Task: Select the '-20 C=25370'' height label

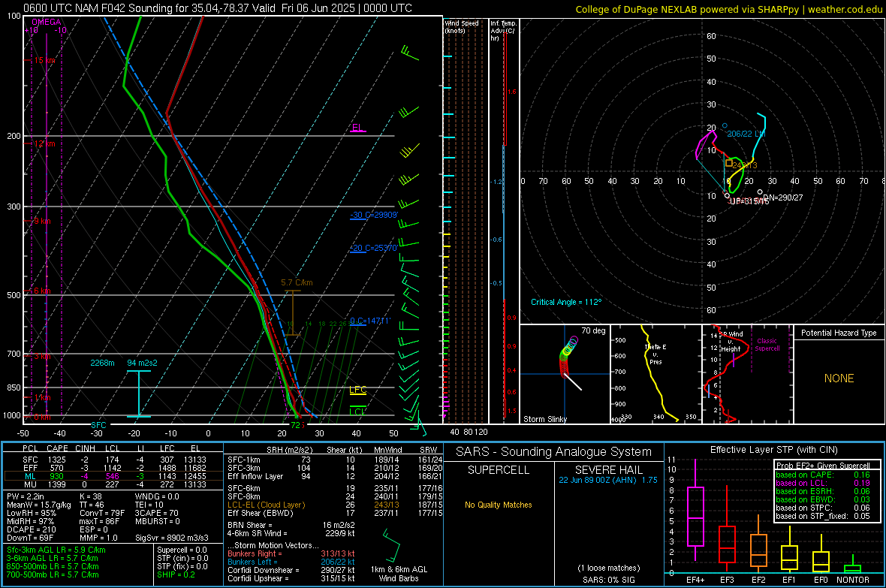Action: point(374,248)
